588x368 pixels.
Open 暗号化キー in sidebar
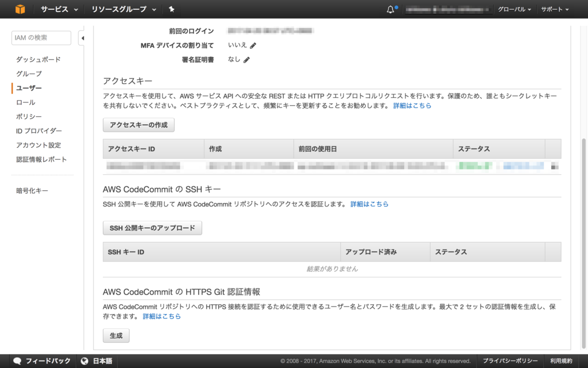click(32, 191)
